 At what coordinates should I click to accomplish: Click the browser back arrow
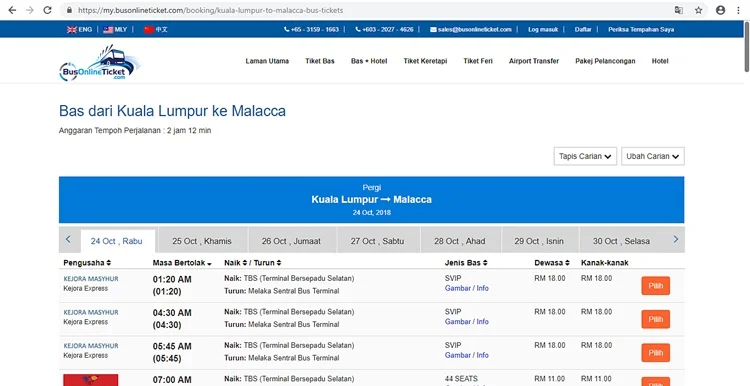coord(12,10)
